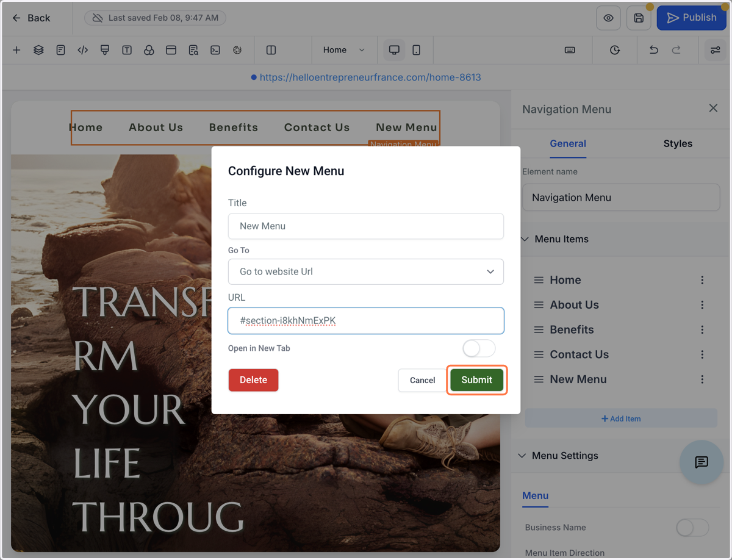Open options for About Us menu item
This screenshot has width=732, height=560.
pyautogui.click(x=702, y=304)
